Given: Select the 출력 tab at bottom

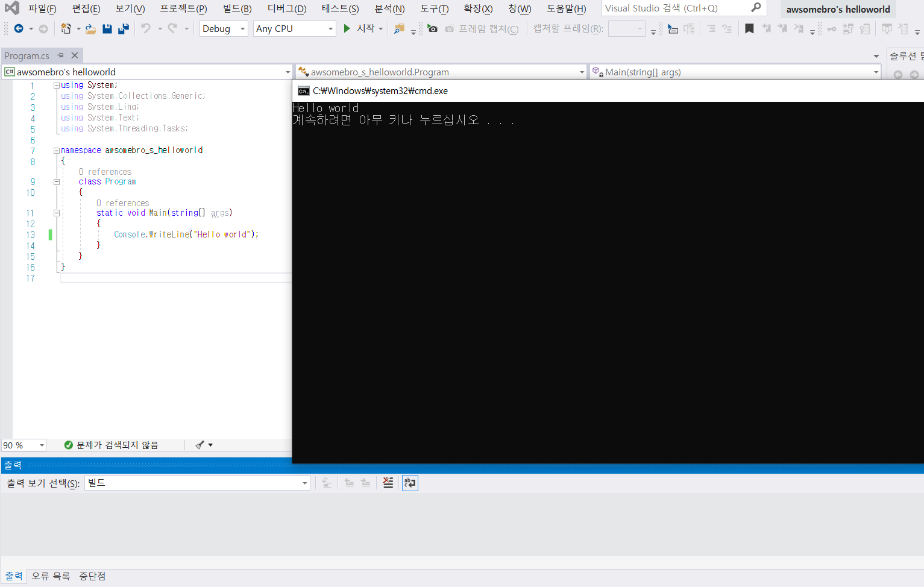Looking at the screenshot, I should [x=14, y=576].
